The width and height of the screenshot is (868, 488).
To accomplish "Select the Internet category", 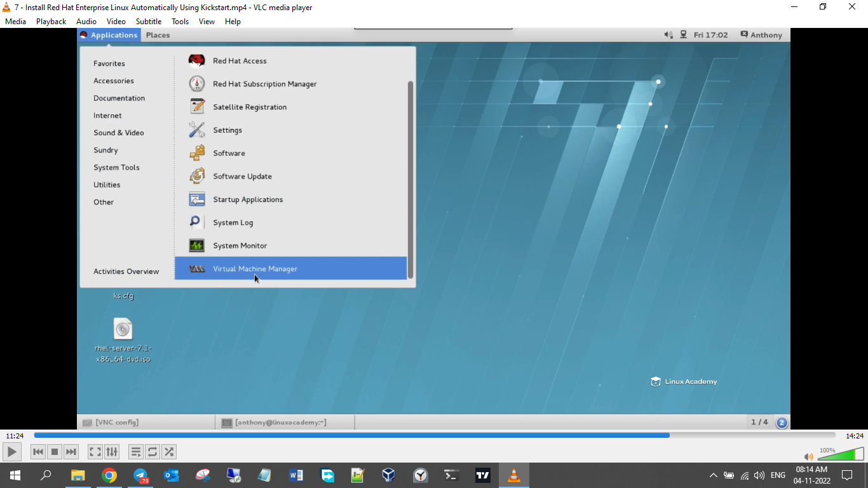I will [x=107, y=116].
